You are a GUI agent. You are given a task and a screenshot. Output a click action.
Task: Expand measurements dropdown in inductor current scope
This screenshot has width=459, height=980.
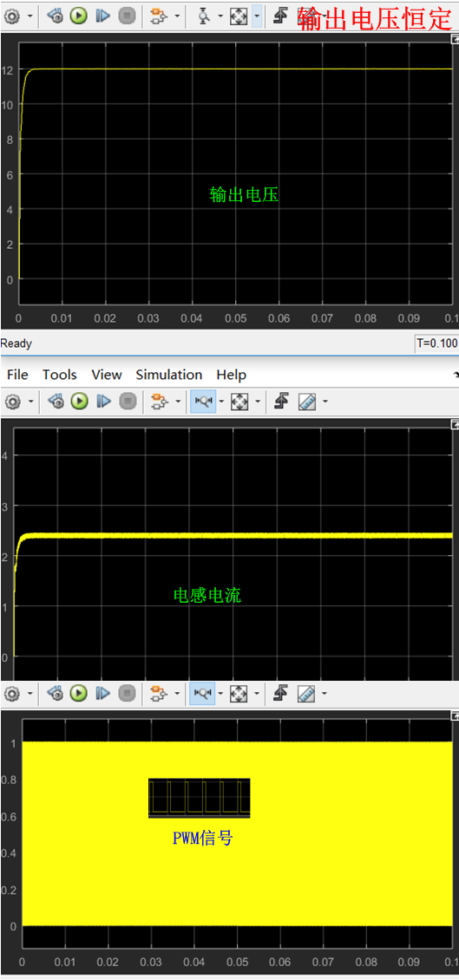324,402
